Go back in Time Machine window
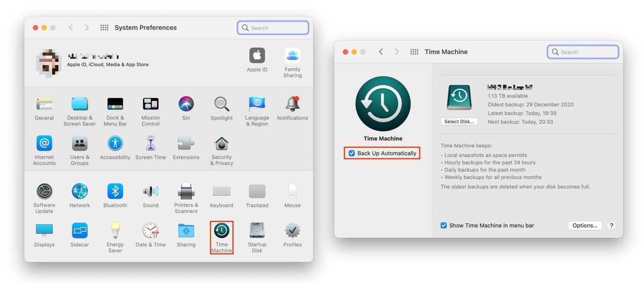Image resolution: width=644 pixels, height=283 pixels. point(381,52)
